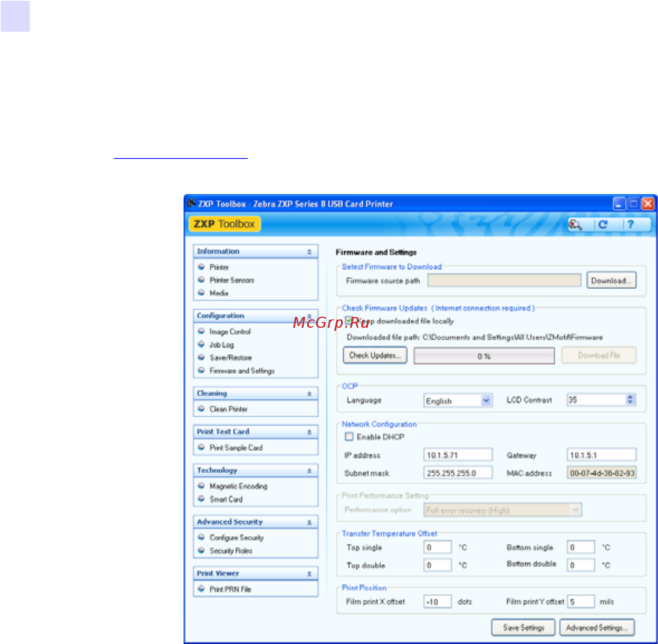Screen dimensions: 658x644
Task: Collapse the Advanced Security panel
Action: (309, 522)
